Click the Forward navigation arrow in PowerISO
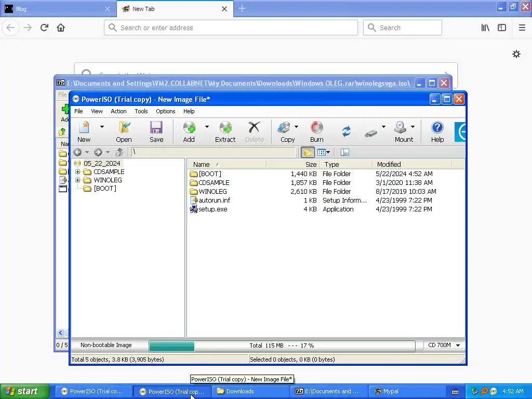Viewport: 532px width, 399px height. click(x=98, y=152)
